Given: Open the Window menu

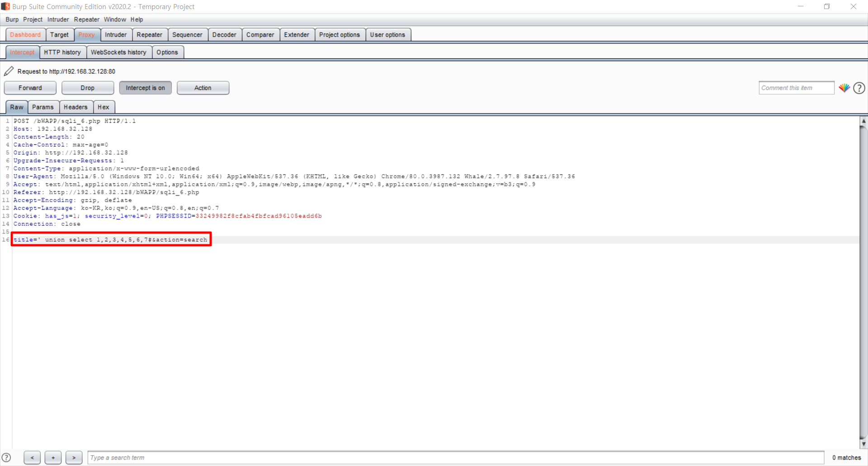Looking at the screenshot, I should click(115, 19).
